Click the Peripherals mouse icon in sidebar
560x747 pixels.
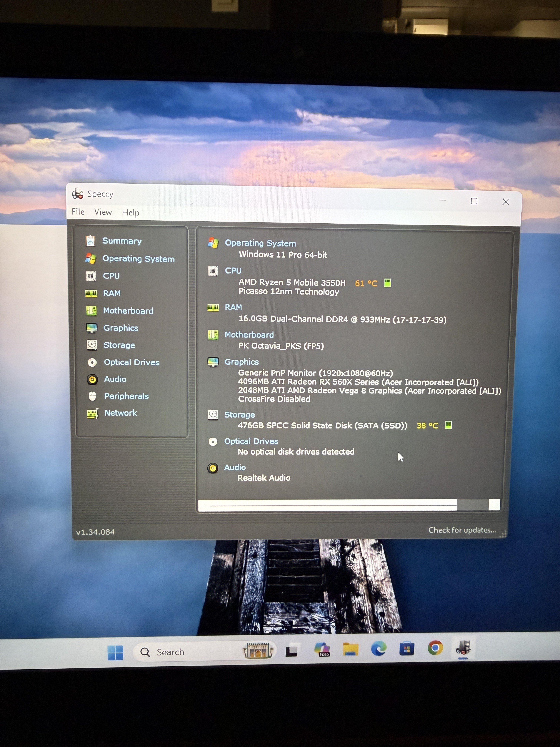tap(92, 396)
